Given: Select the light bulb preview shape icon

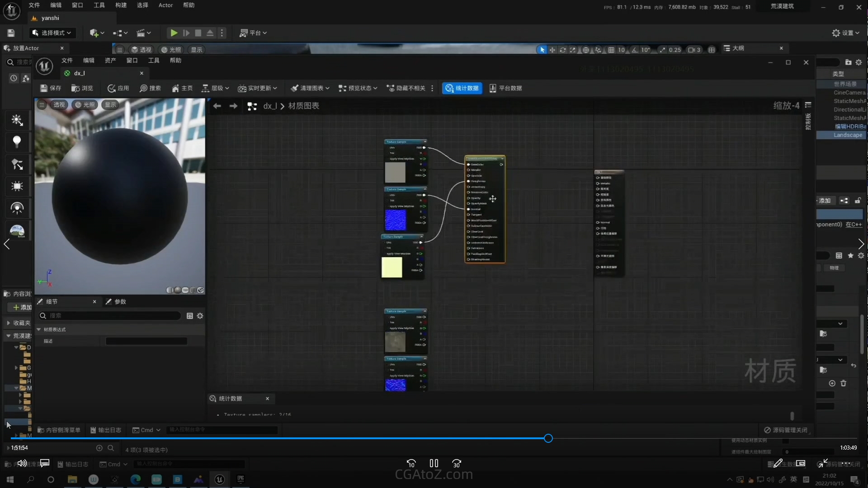Looking at the screenshot, I should tap(17, 142).
